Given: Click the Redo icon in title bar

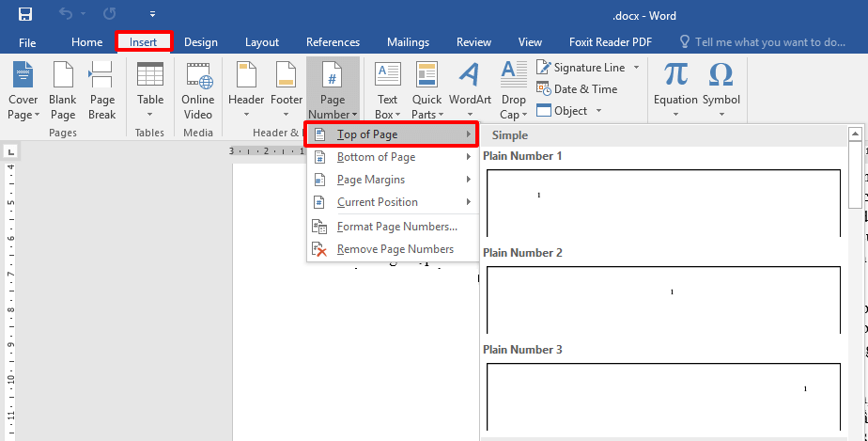Looking at the screenshot, I should pos(109,14).
